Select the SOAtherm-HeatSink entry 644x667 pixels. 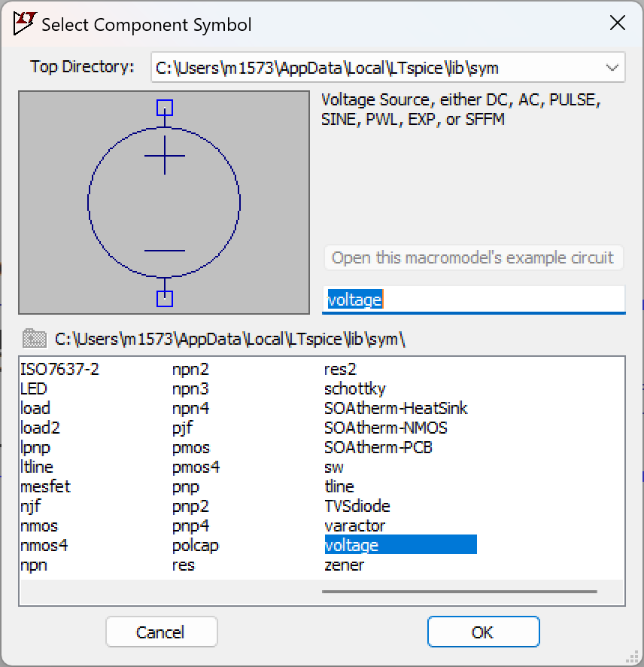pyautogui.click(x=396, y=408)
